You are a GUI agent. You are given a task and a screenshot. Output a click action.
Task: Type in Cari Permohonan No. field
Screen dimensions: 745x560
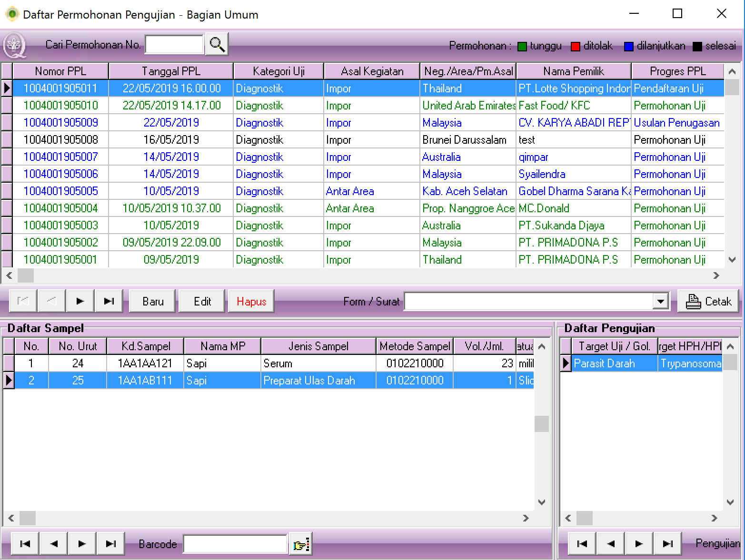[174, 45]
